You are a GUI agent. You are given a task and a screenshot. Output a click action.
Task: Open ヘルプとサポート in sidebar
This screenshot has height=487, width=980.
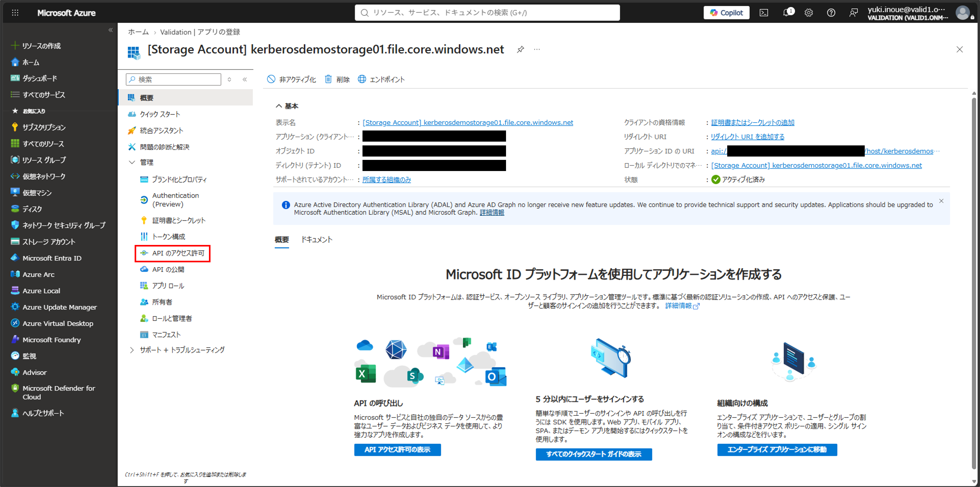click(x=38, y=413)
